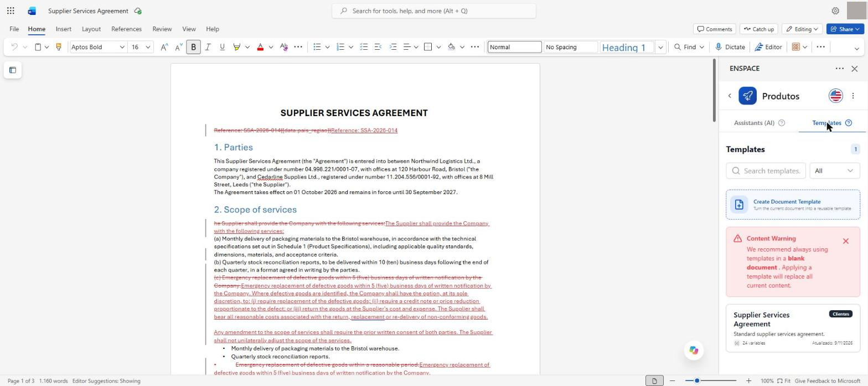
Task: Open the font size dropdown
Action: (148, 47)
